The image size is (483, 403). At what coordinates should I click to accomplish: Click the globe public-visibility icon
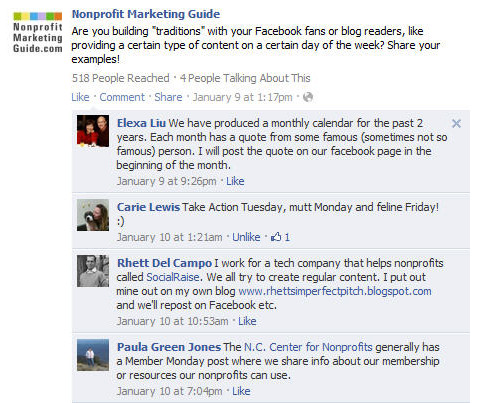click(x=308, y=97)
